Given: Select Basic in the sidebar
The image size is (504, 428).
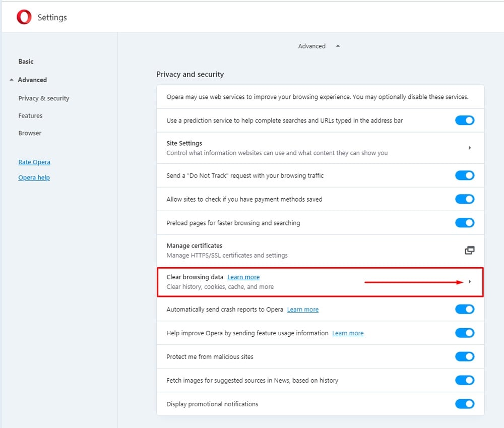Looking at the screenshot, I should coord(26,62).
